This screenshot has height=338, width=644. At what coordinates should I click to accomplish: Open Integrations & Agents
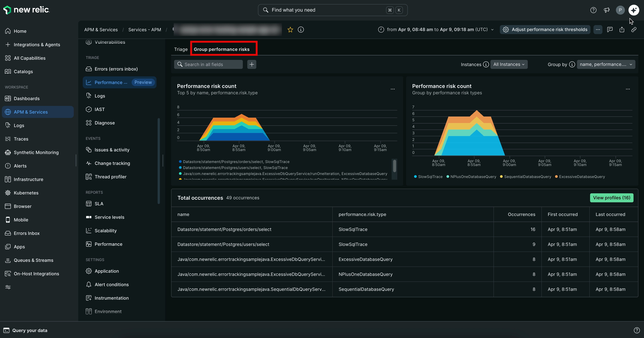pyautogui.click(x=38, y=45)
